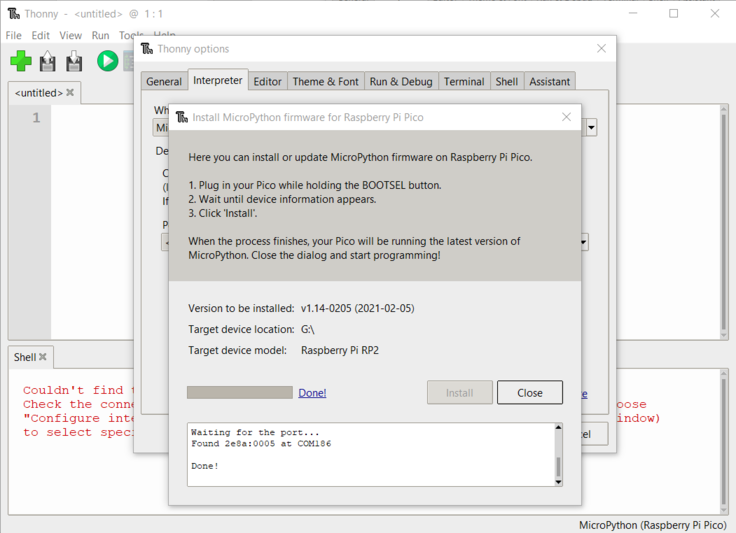Viewport: 736px width, 533px height.
Task: Minimize the Thonny main window
Action: 633,14
